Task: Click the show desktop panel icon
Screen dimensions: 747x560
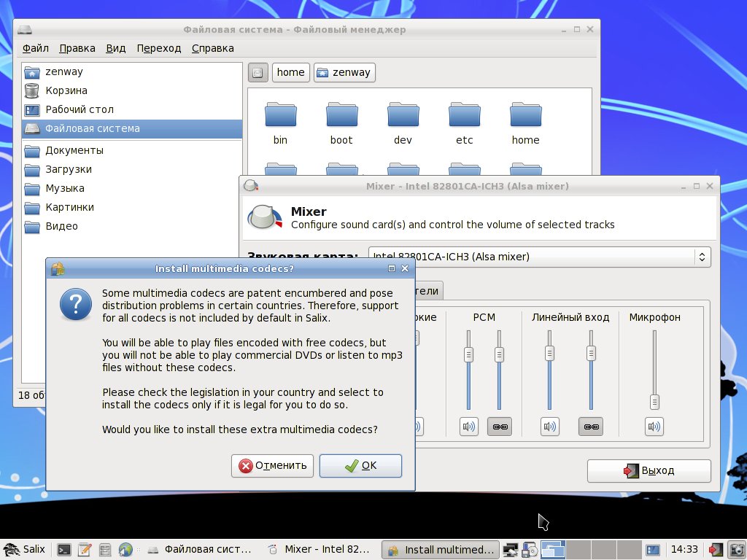Action: 653,550
